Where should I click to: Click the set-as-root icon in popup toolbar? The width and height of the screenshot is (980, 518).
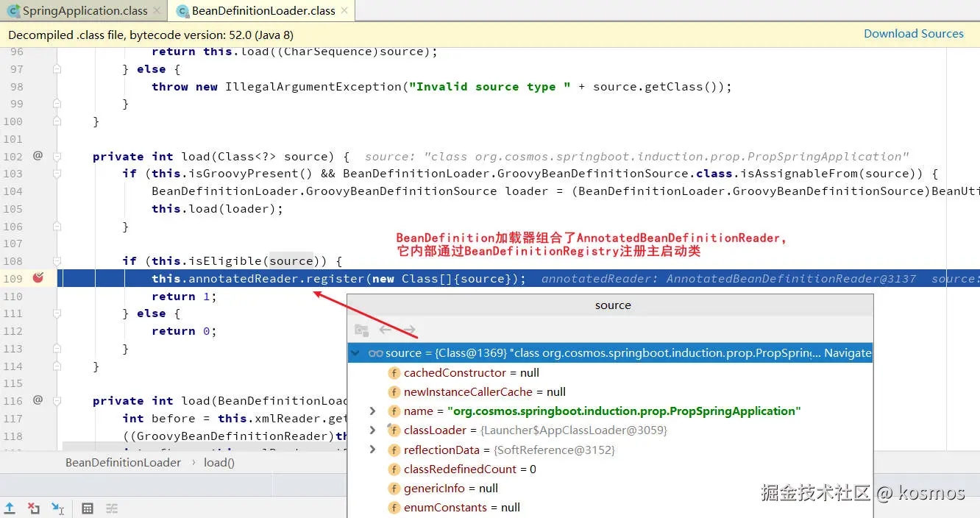361,330
